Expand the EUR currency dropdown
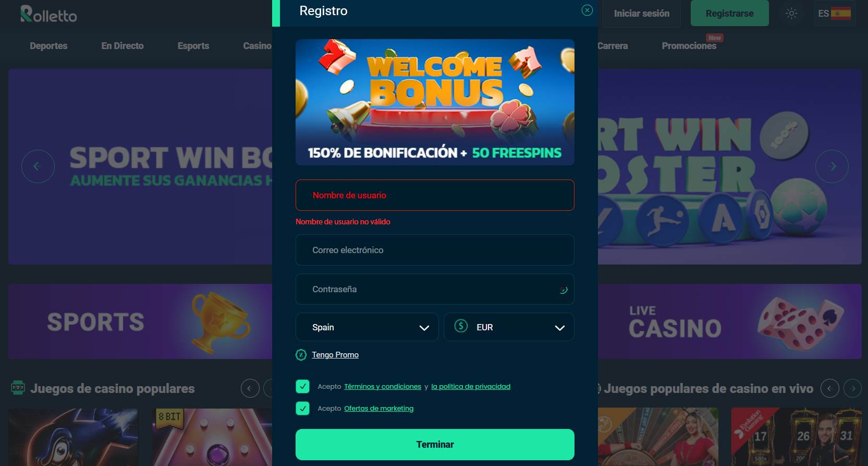Screen dimensions: 868x466 coord(509,327)
